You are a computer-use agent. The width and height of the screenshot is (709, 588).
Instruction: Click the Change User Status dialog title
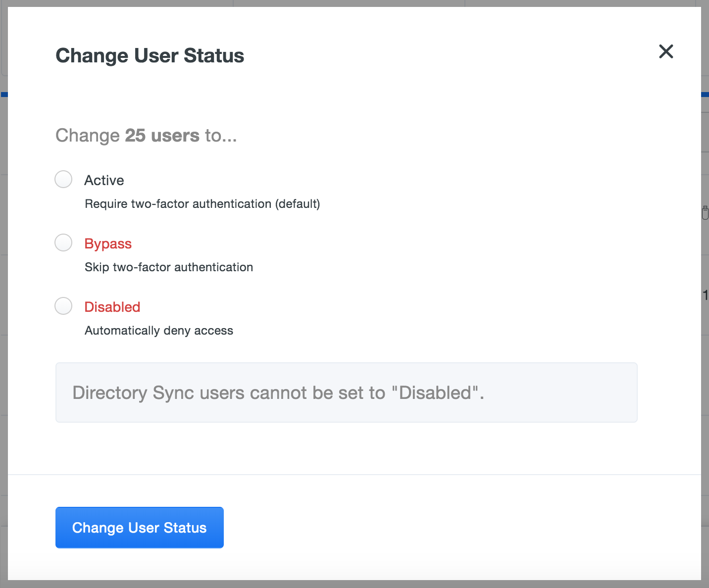click(x=150, y=55)
